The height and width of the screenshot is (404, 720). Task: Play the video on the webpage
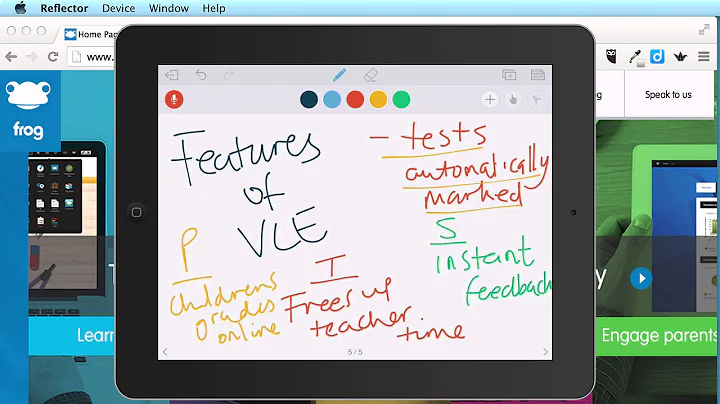[641, 278]
